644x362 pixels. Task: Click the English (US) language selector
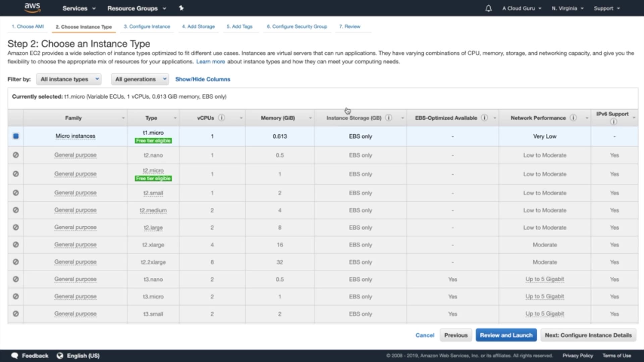[x=83, y=356]
